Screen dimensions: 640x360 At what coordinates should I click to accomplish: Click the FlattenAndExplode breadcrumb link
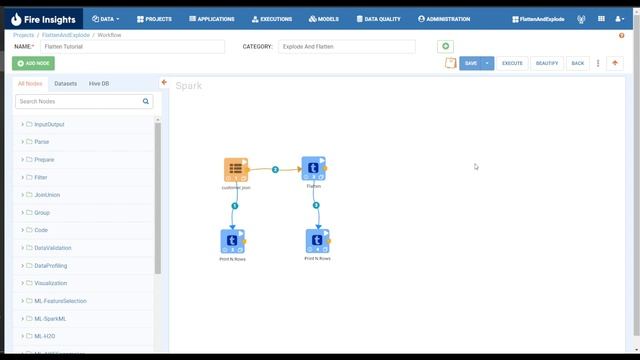point(66,35)
